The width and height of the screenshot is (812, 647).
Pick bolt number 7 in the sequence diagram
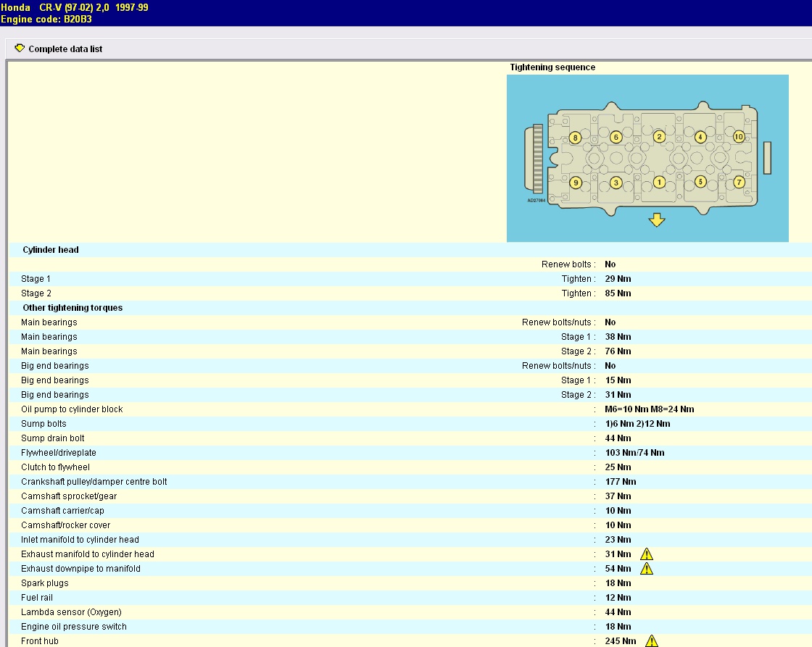(739, 182)
